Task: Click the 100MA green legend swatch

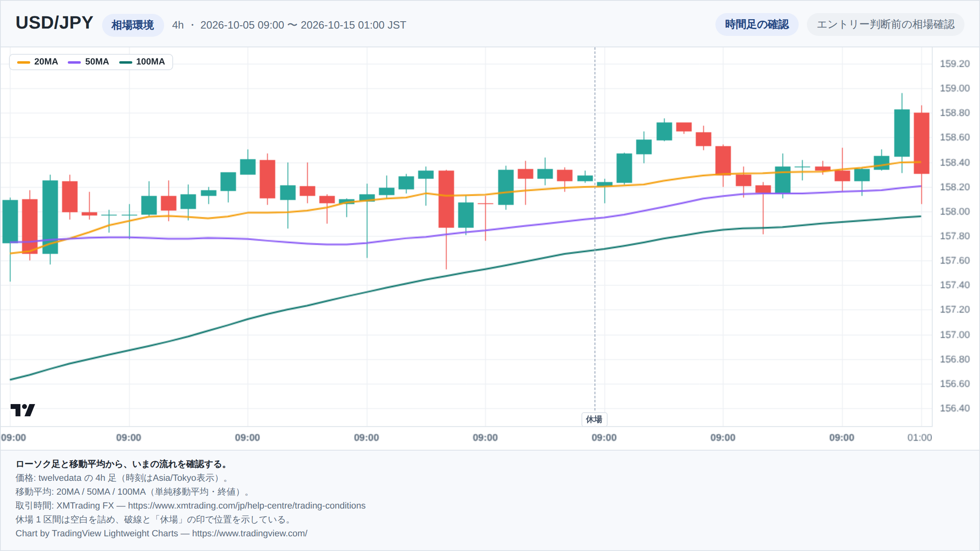Action: (x=125, y=62)
